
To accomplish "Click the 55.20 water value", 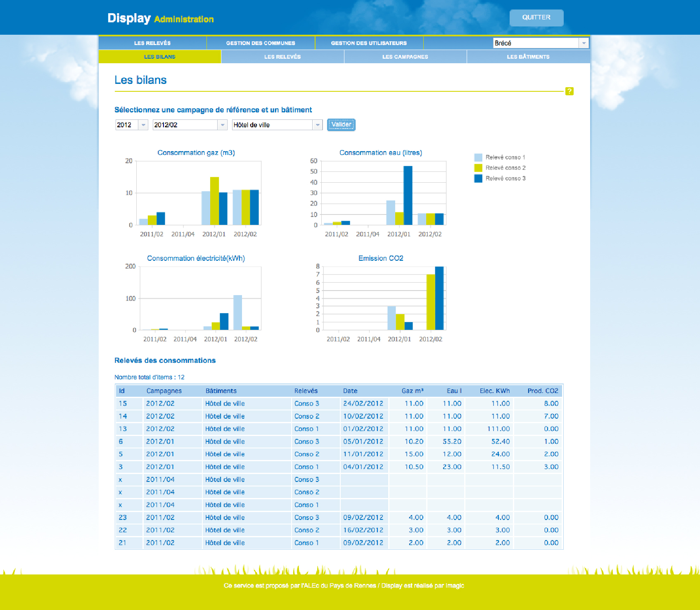I will click(452, 441).
